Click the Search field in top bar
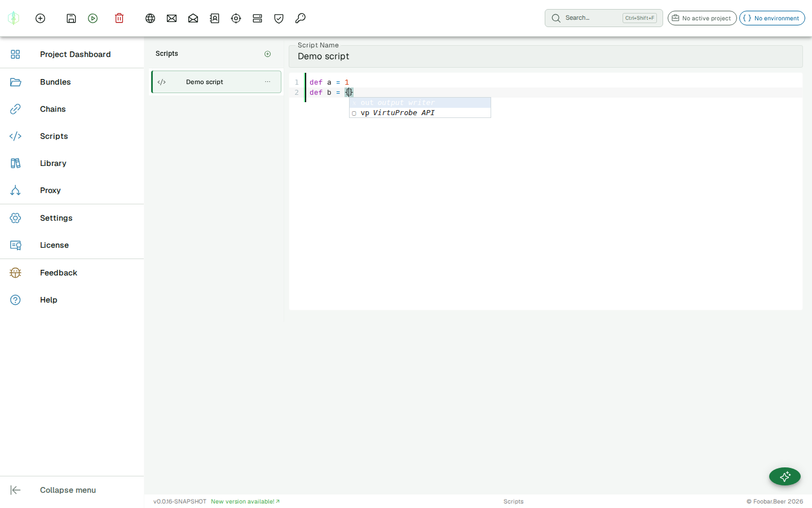 [603, 18]
